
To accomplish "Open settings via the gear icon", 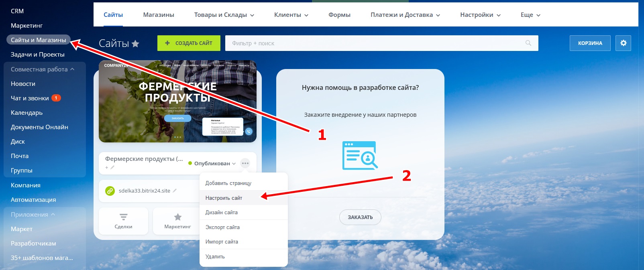I will point(623,43).
